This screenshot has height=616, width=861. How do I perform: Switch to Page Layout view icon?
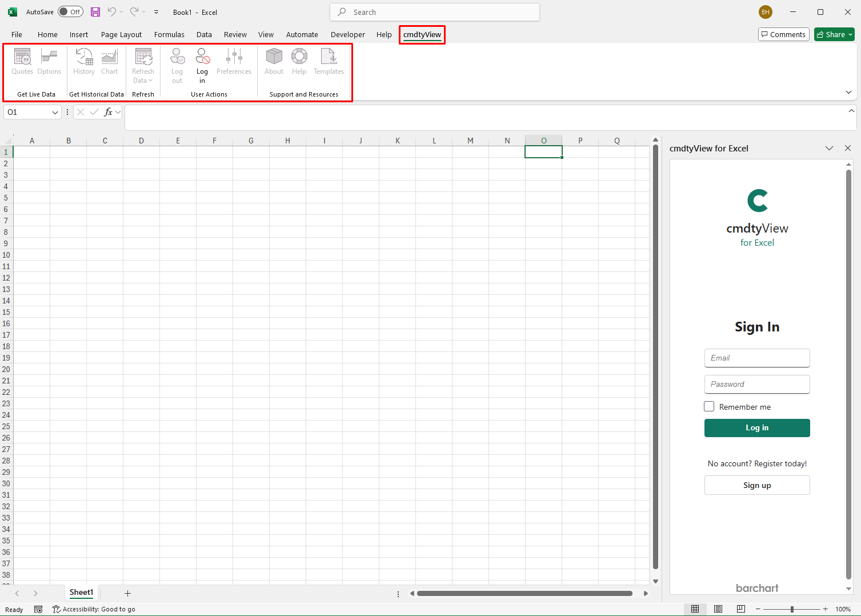(718, 609)
